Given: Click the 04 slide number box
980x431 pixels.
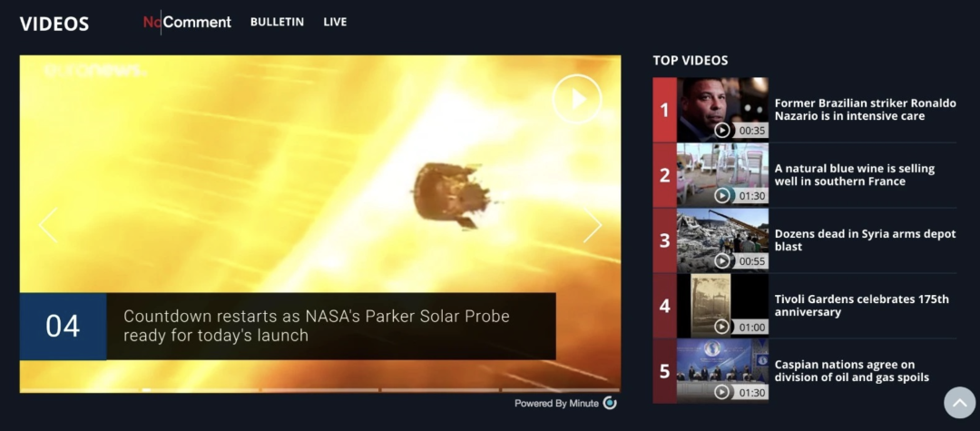Looking at the screenshot, I should [63, 326].
